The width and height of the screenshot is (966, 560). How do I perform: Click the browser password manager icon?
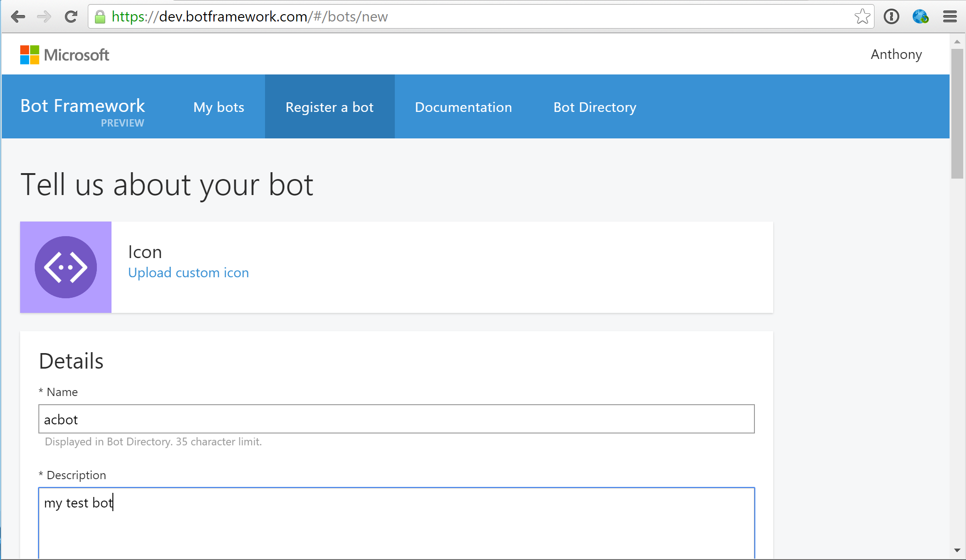pos(893,16)
